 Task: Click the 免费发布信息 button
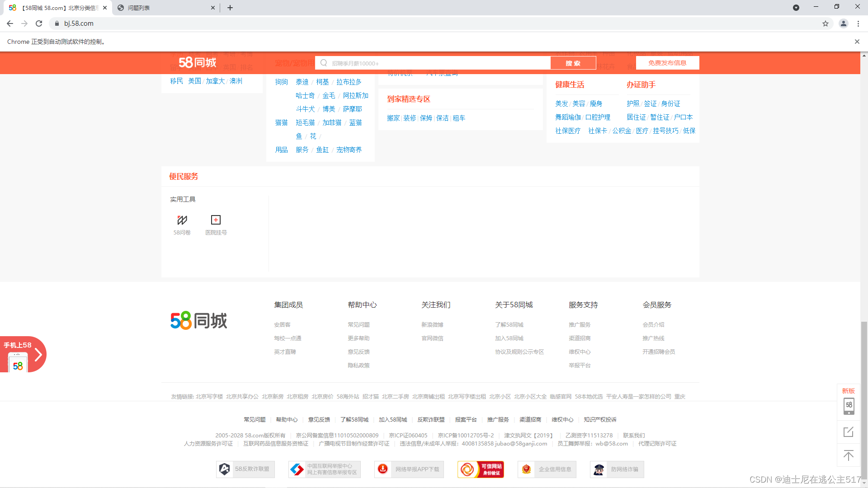[667, 63]
